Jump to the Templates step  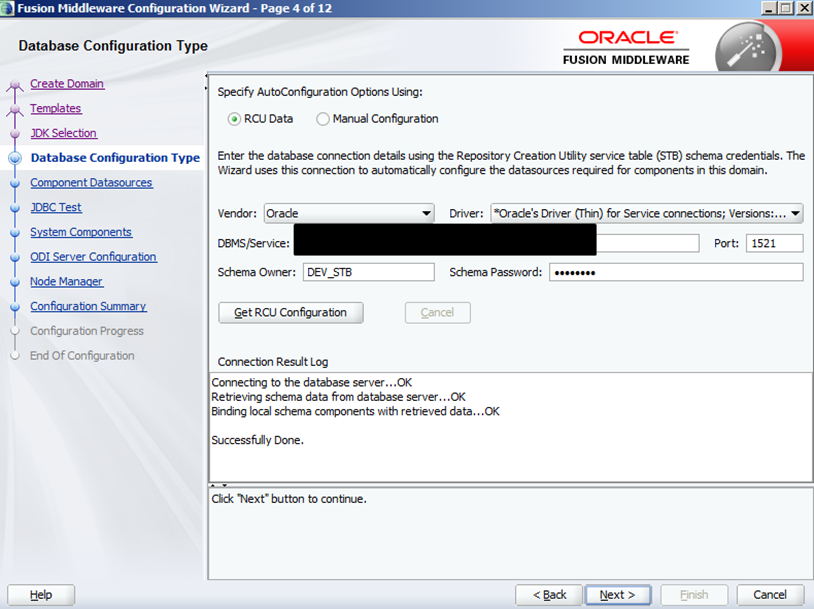(x=55, y=109)
